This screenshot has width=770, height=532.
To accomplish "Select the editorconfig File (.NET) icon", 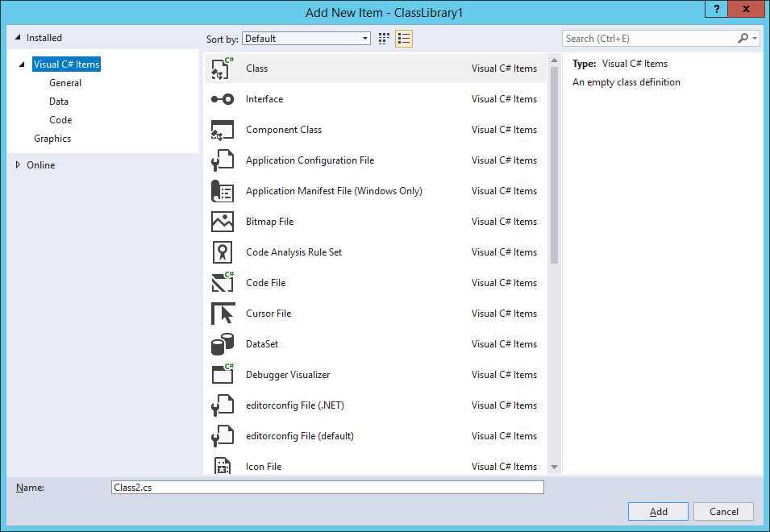I will [223, 405].
